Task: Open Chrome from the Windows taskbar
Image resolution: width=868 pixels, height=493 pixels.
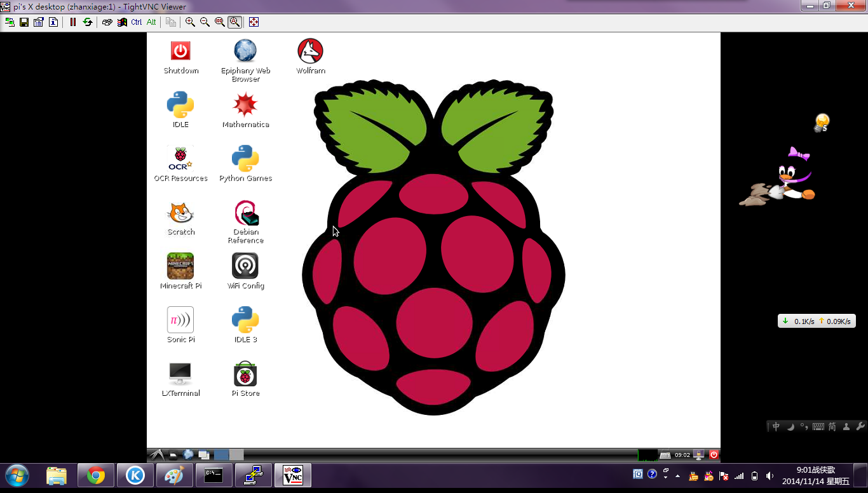Action: click(x=96, y=475)
